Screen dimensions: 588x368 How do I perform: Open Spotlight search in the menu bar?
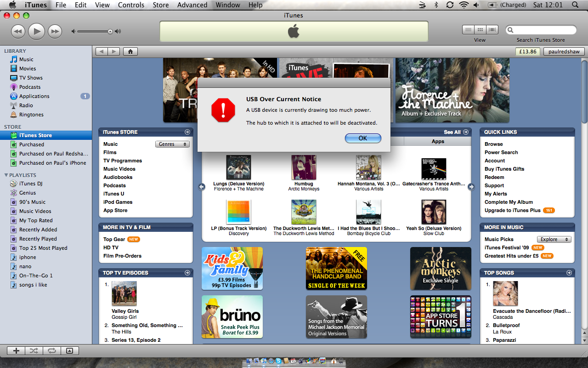point(575,5)
